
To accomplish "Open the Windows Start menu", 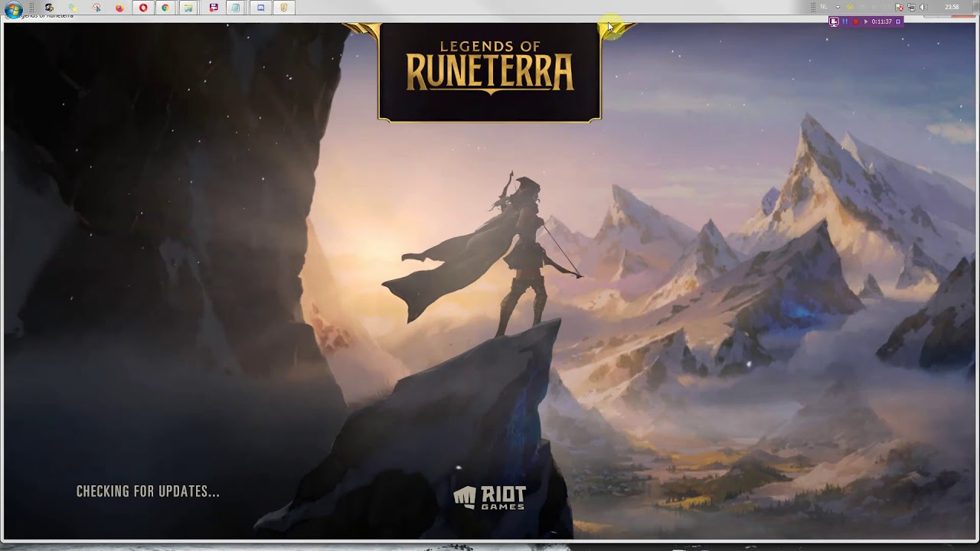I will click(13, 8).
